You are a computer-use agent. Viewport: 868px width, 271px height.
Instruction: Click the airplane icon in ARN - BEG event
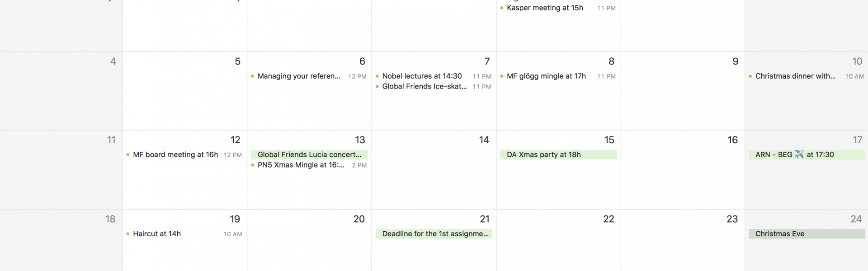pyautogui.click(x=799, y=154)
